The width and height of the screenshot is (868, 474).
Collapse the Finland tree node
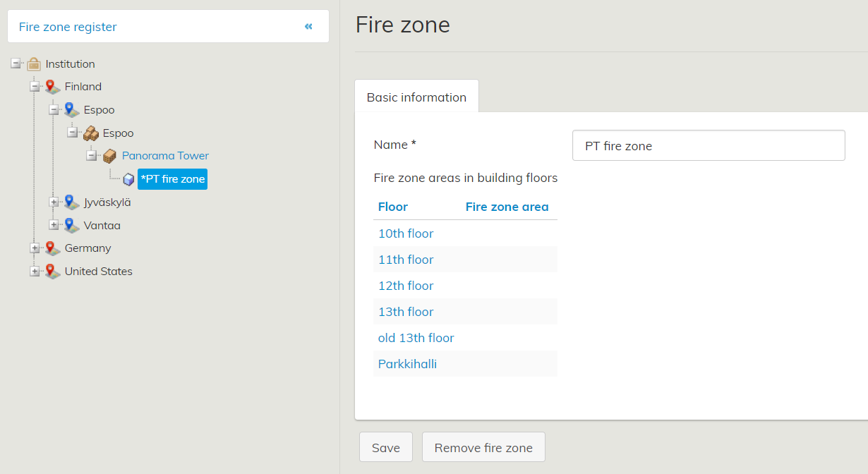coord(35,87)
